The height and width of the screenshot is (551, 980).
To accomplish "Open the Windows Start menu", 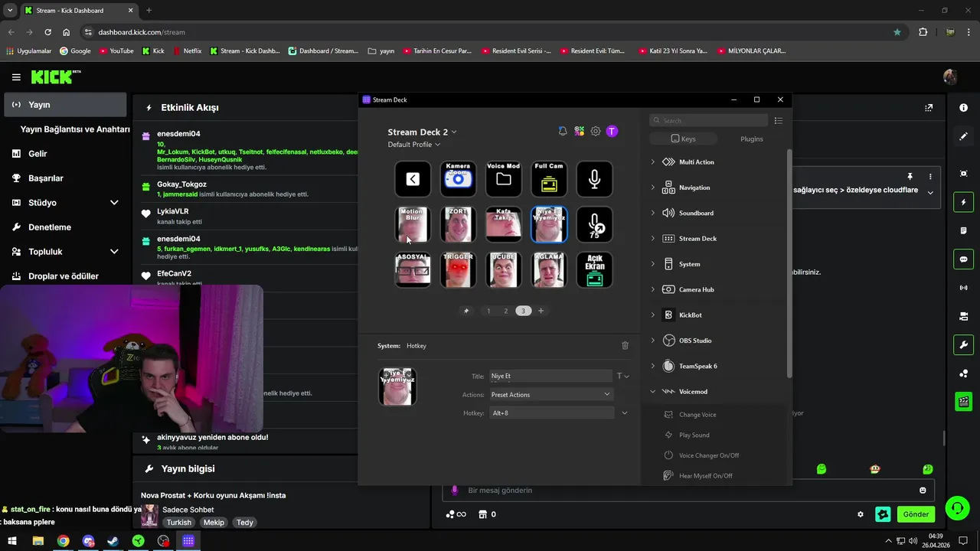I will point(12,541).
